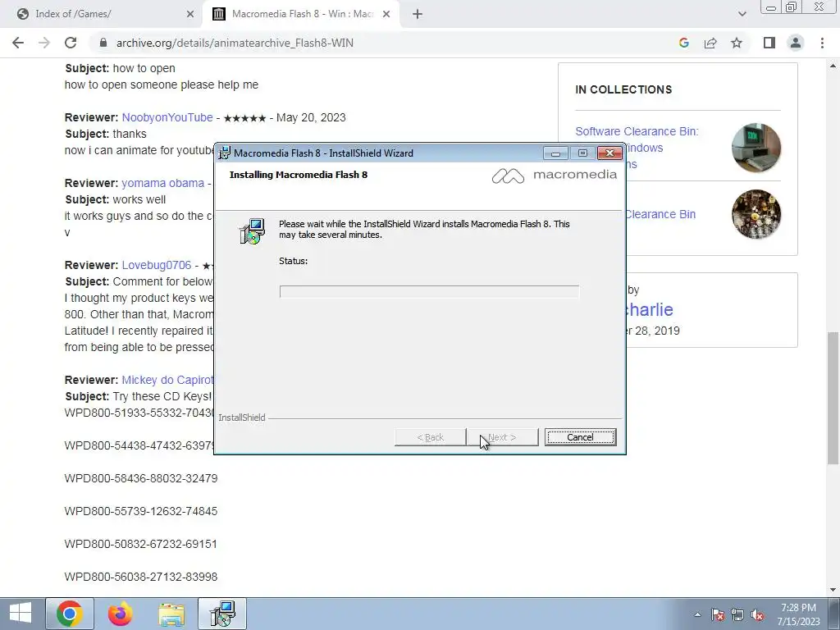Image resolution: width=840 pixels, height=630 pixels.
Task: Toggle the browser side panel icon
Action: point(769,43)
